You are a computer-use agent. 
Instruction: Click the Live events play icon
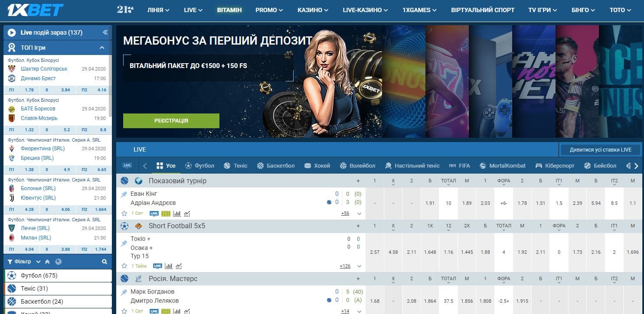click(12, 32)
